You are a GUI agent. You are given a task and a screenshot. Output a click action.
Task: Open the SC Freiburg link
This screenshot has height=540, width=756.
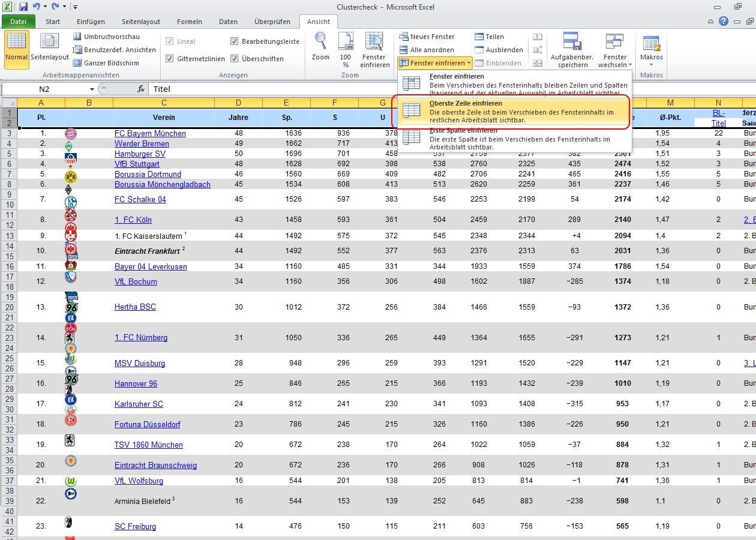(135, 526)
